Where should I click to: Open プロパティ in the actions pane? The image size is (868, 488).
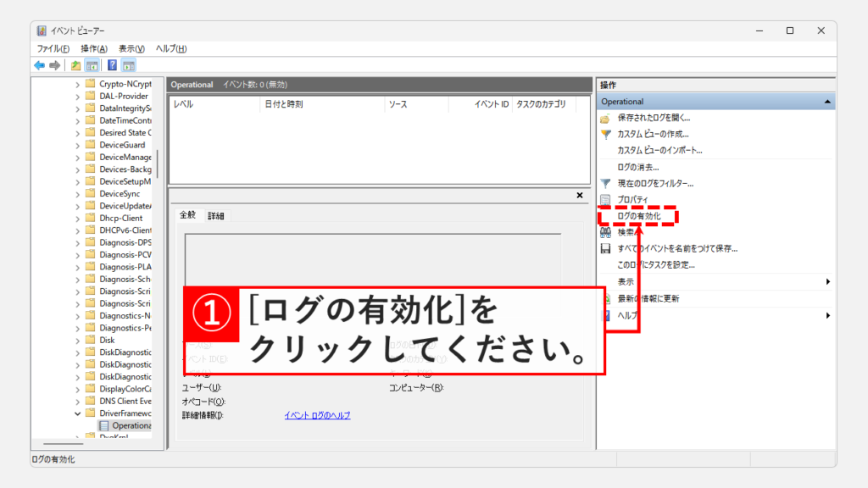tap(632, 199)
